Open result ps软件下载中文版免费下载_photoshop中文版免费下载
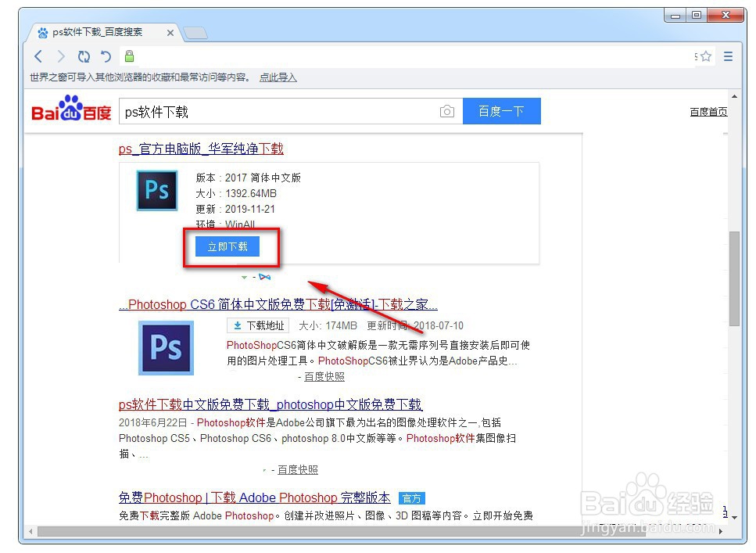The image size is (756, 553). [271, 404]
